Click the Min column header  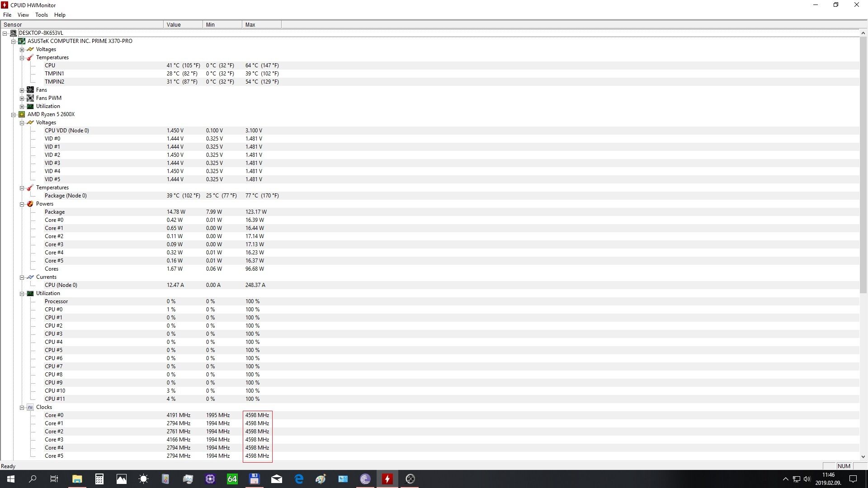[222, 24]
